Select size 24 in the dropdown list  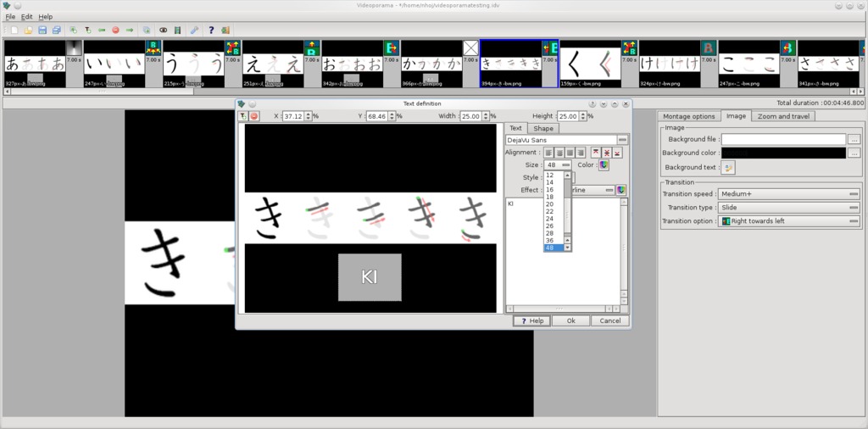(550, 218)
